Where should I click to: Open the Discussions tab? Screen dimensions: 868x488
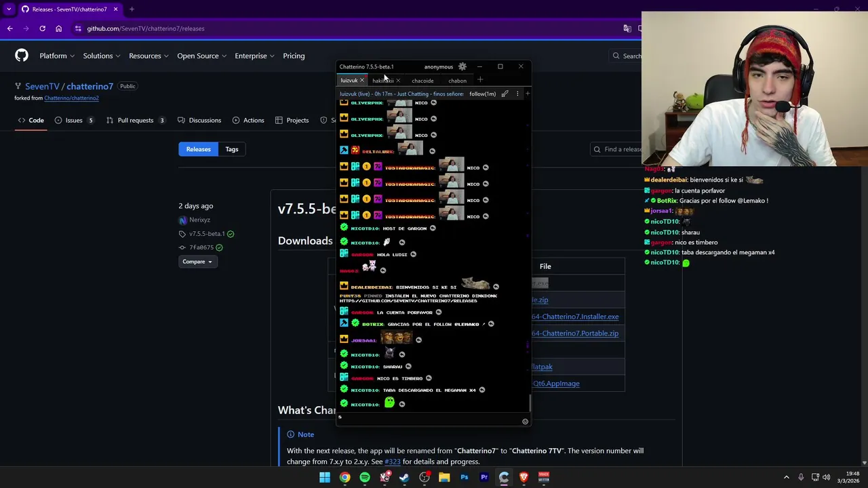click(x=199, y=120)
